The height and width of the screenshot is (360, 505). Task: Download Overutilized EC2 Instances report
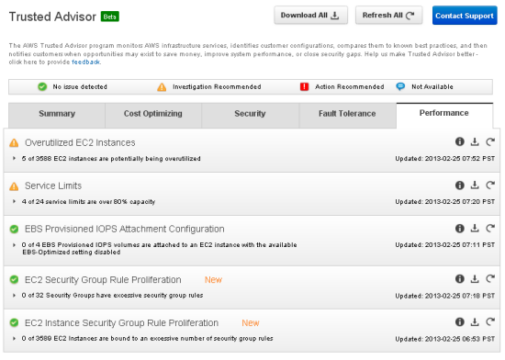point(475,142)
